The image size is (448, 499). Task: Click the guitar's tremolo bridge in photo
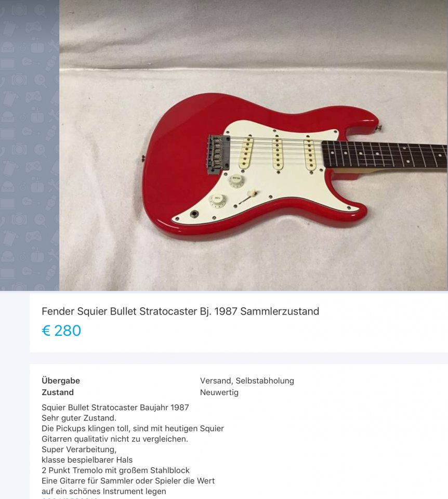click(219, 154)
